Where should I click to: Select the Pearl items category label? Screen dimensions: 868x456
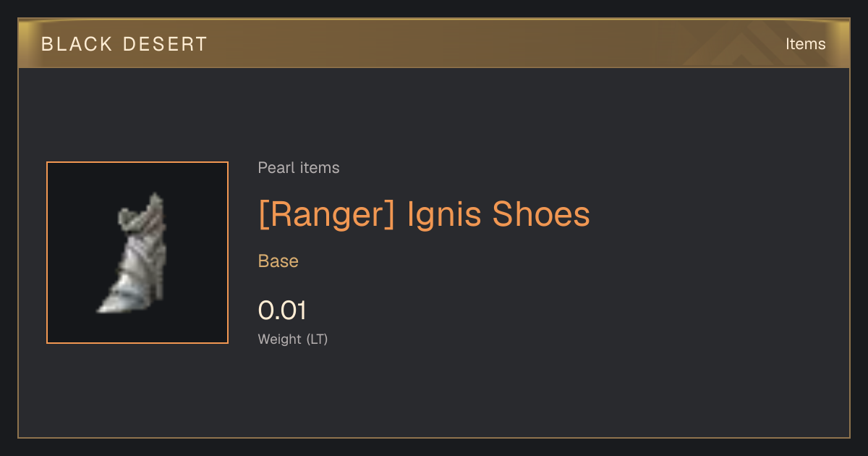pyautogui.click(x=299, y=168)
